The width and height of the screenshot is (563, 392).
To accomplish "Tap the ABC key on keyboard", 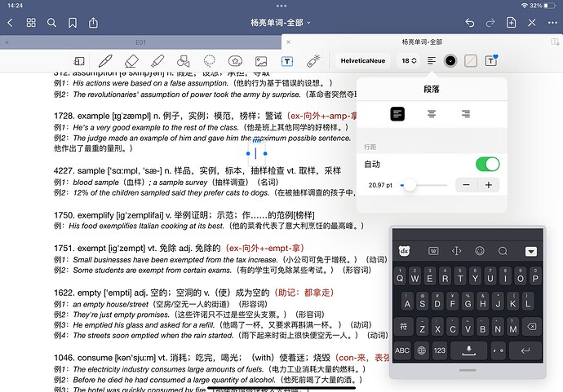I will tap(402, 350).
